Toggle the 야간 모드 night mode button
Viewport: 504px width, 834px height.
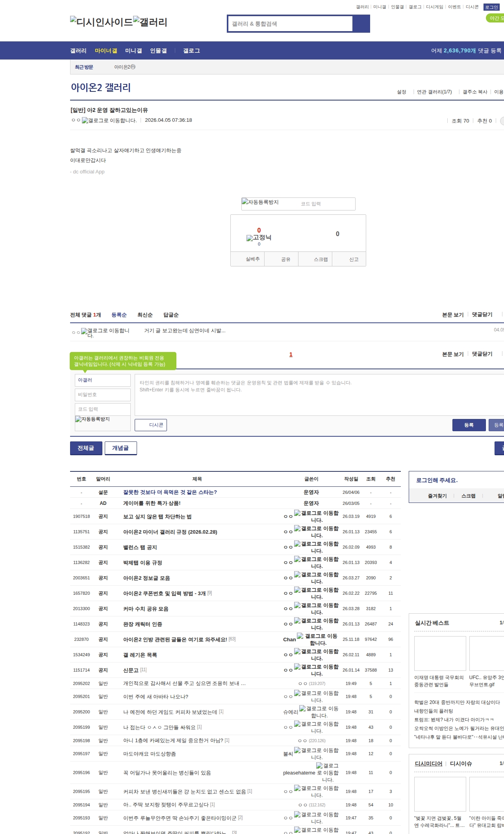(495, 18)
